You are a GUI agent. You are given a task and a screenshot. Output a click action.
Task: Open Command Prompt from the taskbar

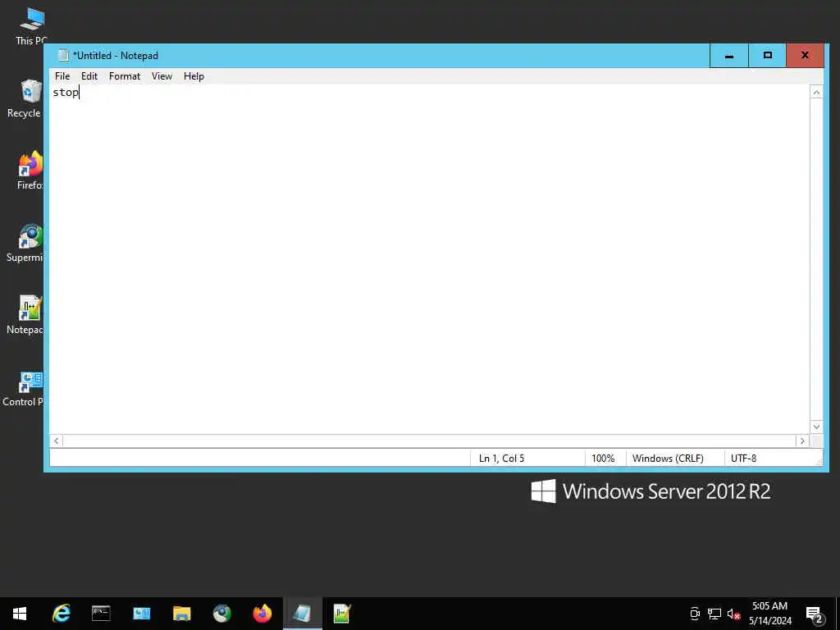click(101, 614)
